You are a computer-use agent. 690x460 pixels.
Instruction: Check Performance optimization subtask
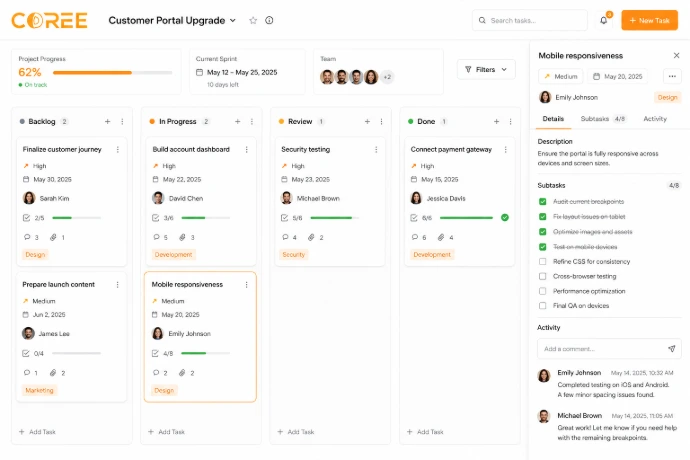coord(543,291)
